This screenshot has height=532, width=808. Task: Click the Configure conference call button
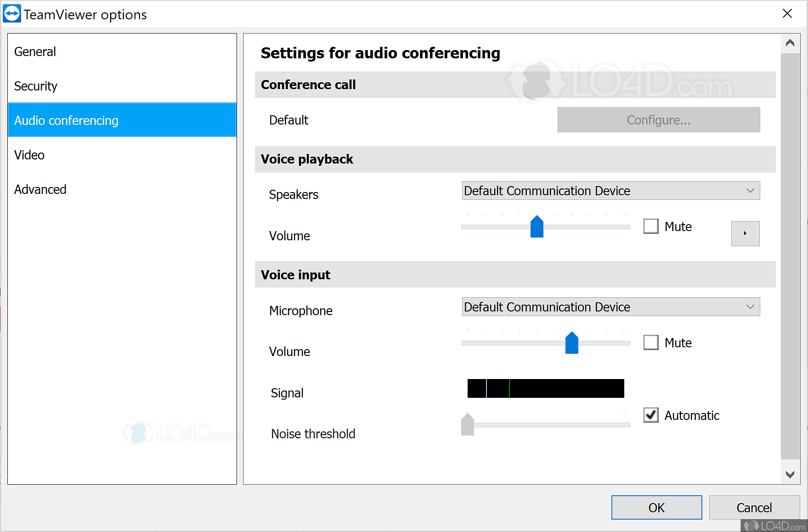pos(658,120)
